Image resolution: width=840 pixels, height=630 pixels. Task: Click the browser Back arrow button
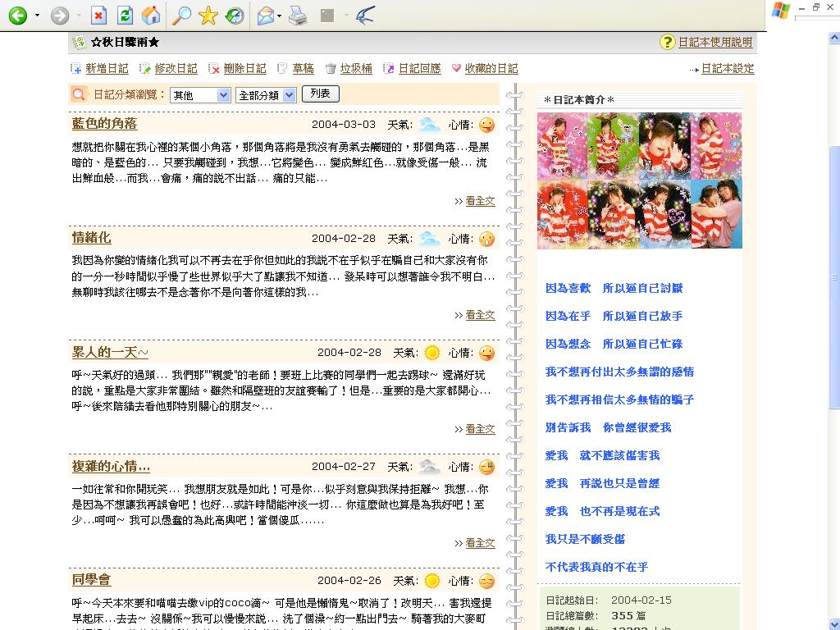16,15
